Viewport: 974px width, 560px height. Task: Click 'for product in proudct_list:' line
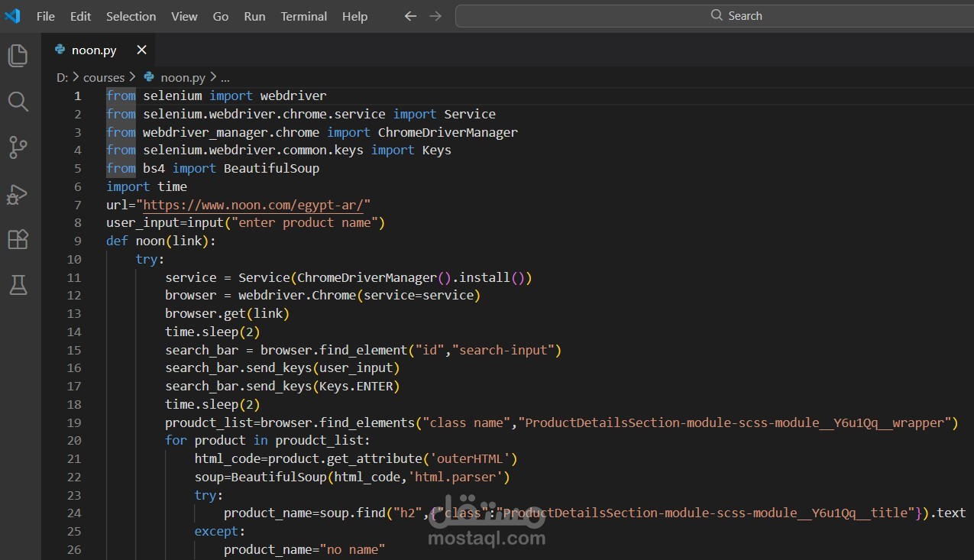click(x=267, y=440)
